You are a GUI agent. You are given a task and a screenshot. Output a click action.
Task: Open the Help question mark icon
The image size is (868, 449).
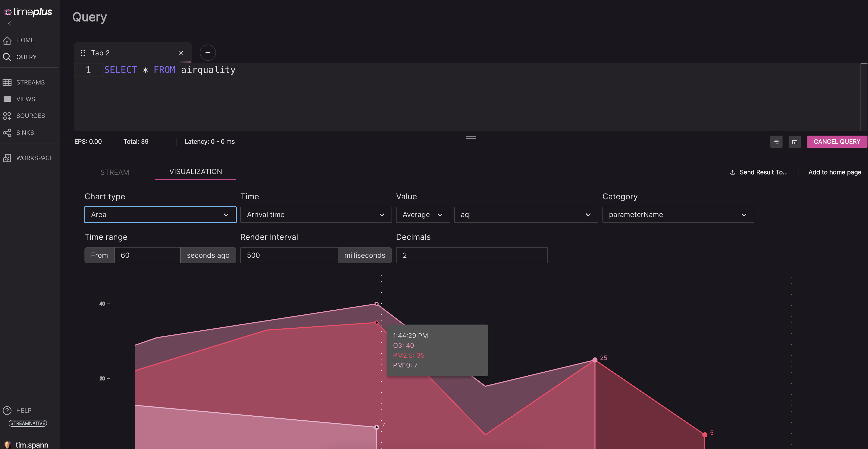[7, 410]
